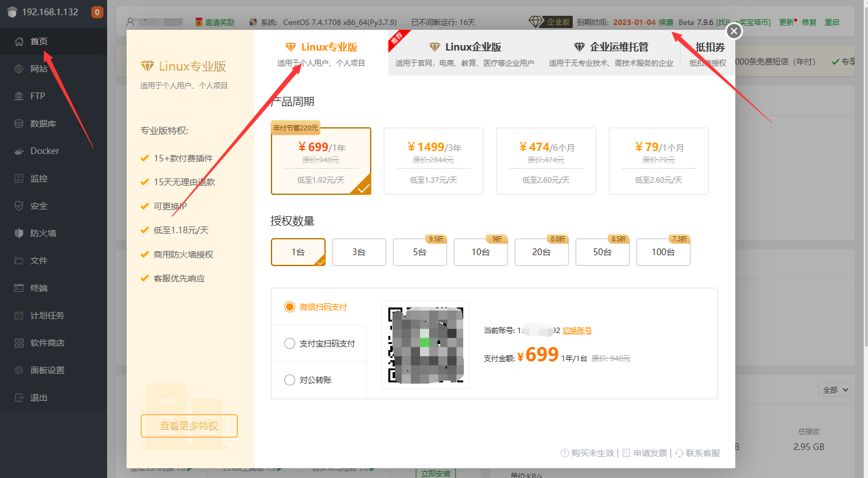Select 20台 license quantity
Viewport: 868px width, 478px height.
tap(542, 252)
